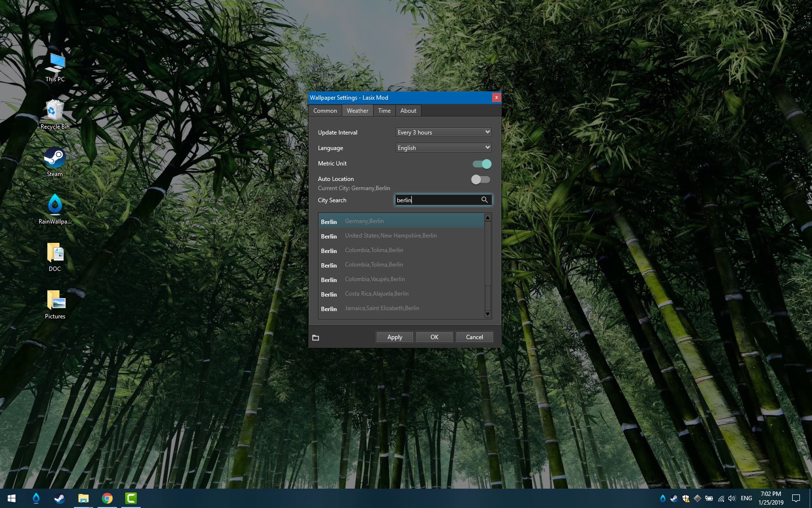Image resolution: width=812 pixels, height=508 pixels.
Task: Launch Steam from the taskbar
Action: coord(59,498)
